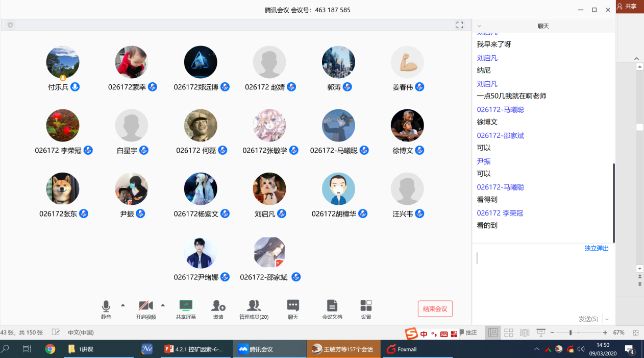Open the 共享屏幕 screen share icon
644x358 pixels.
coord(186,306)
